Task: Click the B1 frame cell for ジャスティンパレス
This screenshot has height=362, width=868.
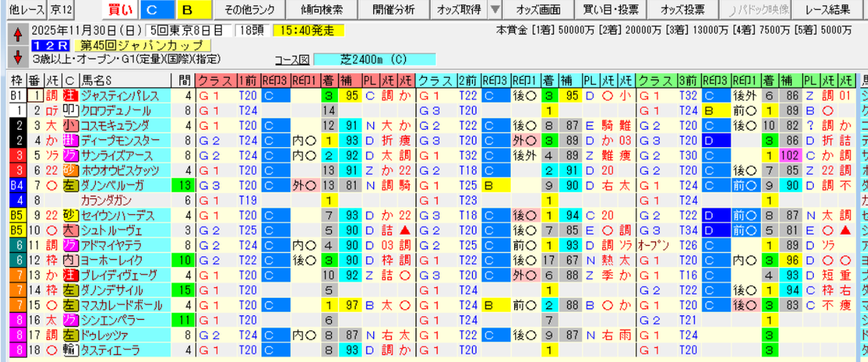Action: 16,95
